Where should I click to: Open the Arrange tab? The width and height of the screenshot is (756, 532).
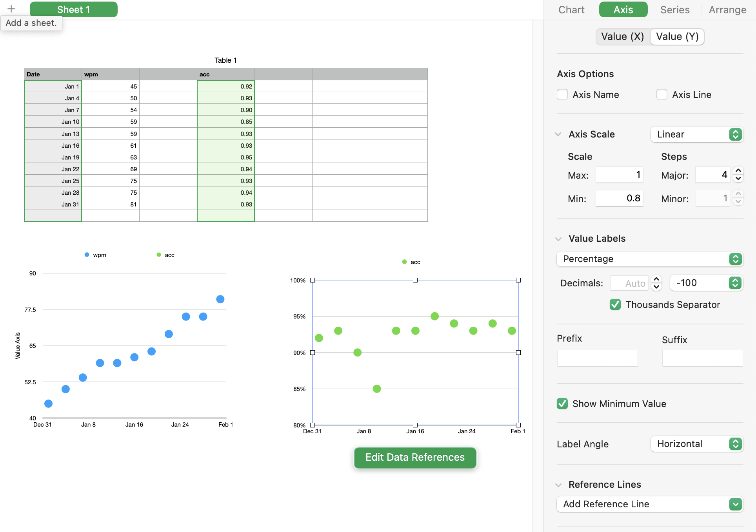click(727, 9)
